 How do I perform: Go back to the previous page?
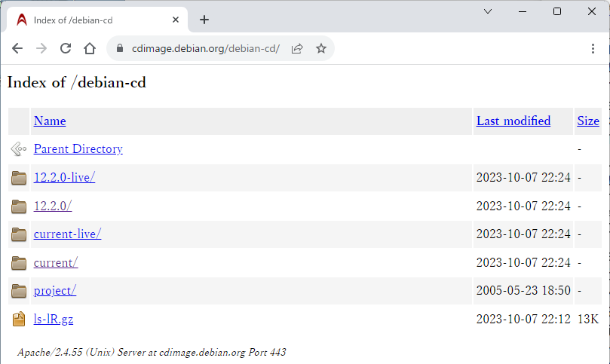pyautogui.click(x=17, y=49)
